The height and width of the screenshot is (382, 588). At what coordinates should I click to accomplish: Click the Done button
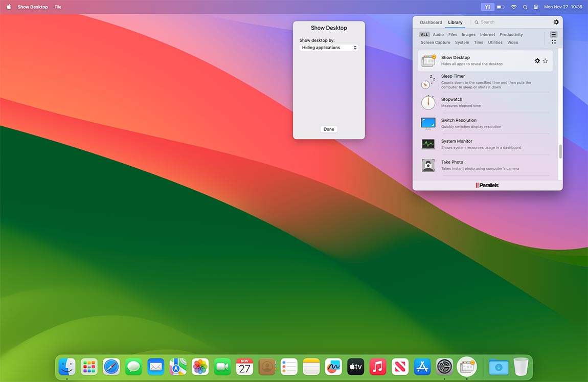pos(328,129)
